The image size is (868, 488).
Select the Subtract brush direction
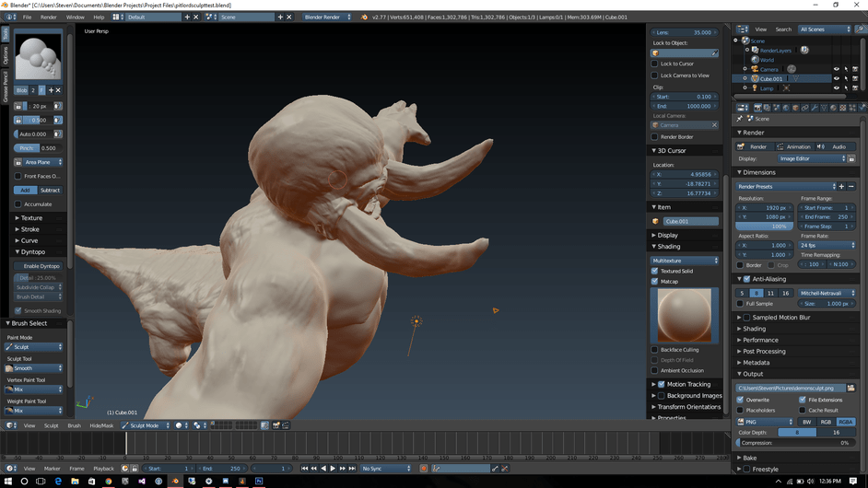tap(51, 190)
